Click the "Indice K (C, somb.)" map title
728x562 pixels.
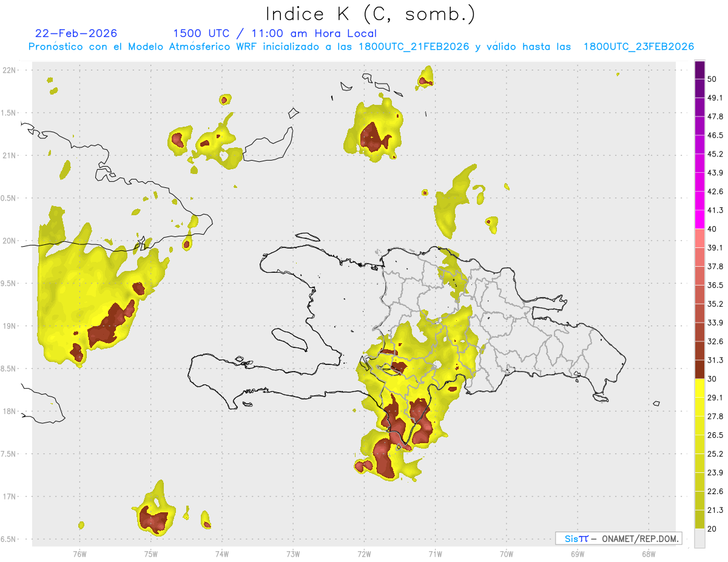coord(370,14)
